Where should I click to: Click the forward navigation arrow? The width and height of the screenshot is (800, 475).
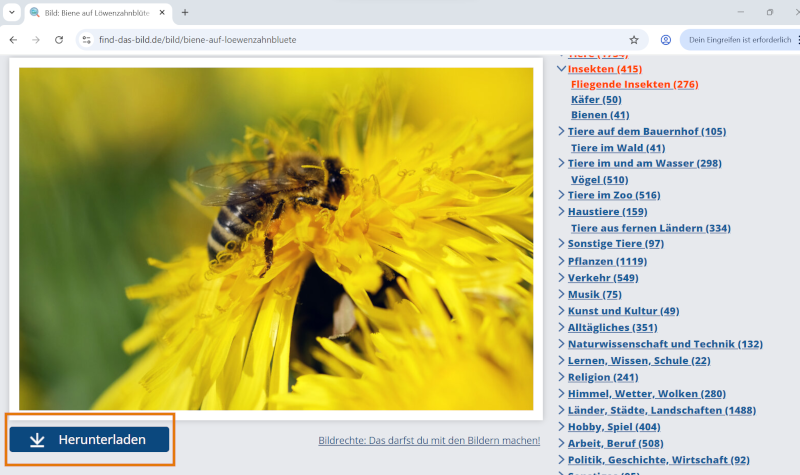click(36, 40)
